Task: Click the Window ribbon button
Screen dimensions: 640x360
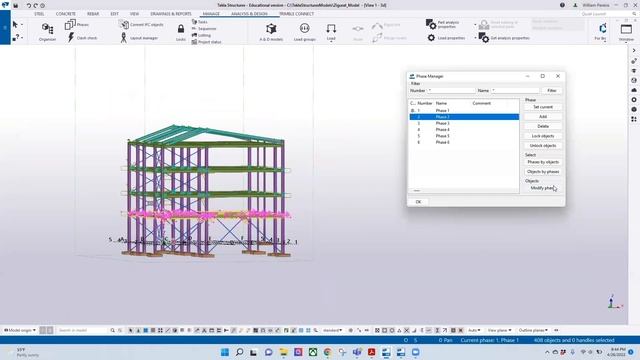Action: (626, 32)
